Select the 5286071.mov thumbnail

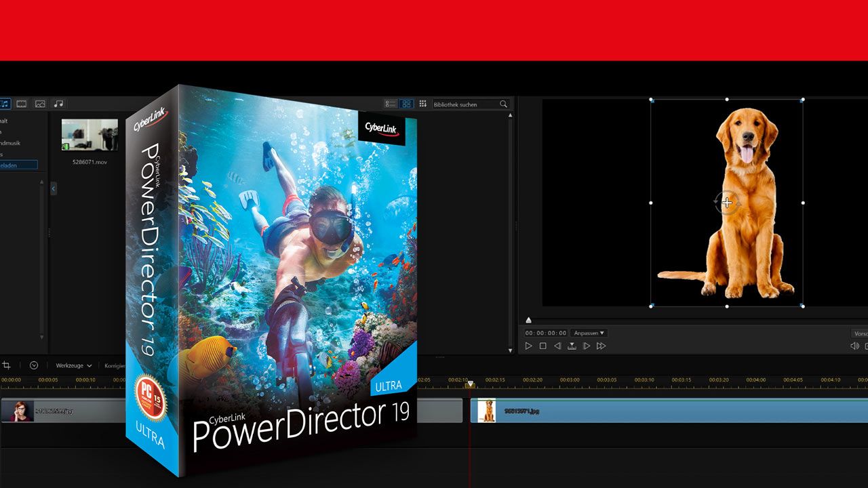click(x=90, y=135)
